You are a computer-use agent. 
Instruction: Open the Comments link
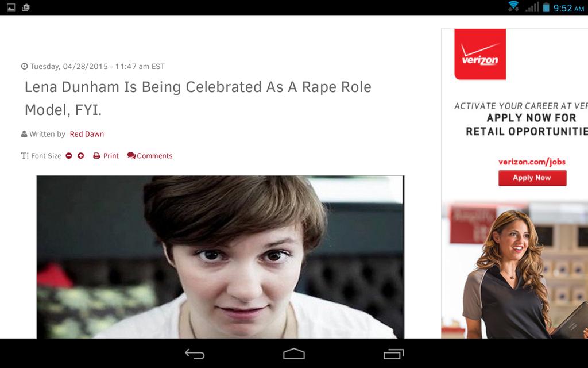click(x=154, y=156)
